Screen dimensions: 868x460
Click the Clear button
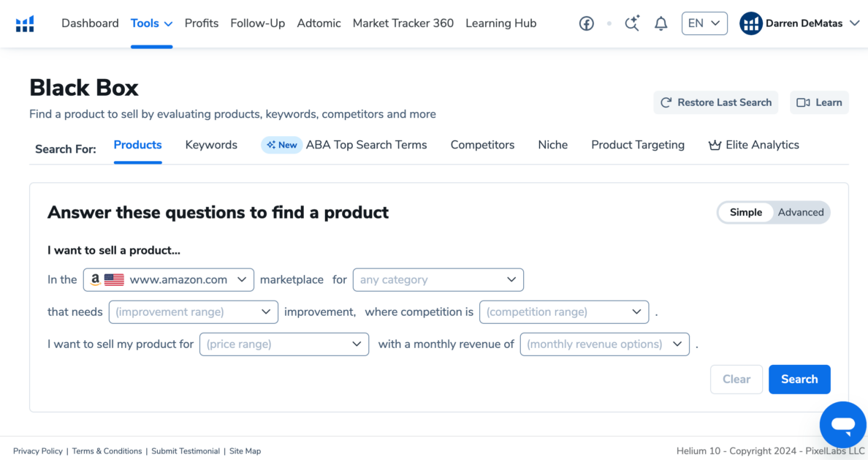[x=736, y=379]
